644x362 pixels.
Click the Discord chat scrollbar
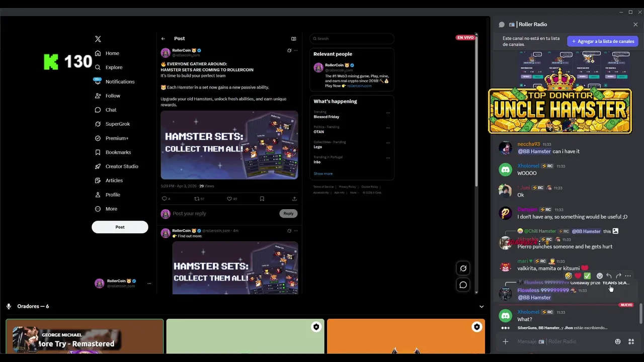point(641,314)
